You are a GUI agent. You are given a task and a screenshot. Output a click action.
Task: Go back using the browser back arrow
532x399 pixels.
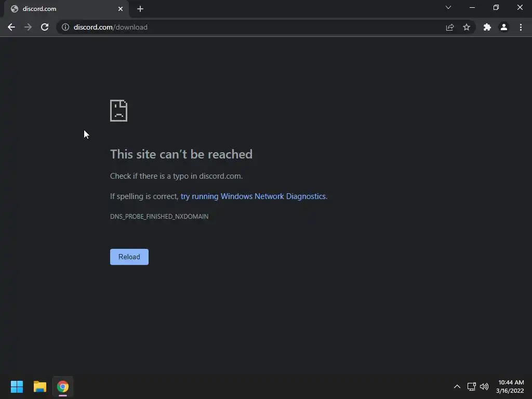tap(11, 27)
